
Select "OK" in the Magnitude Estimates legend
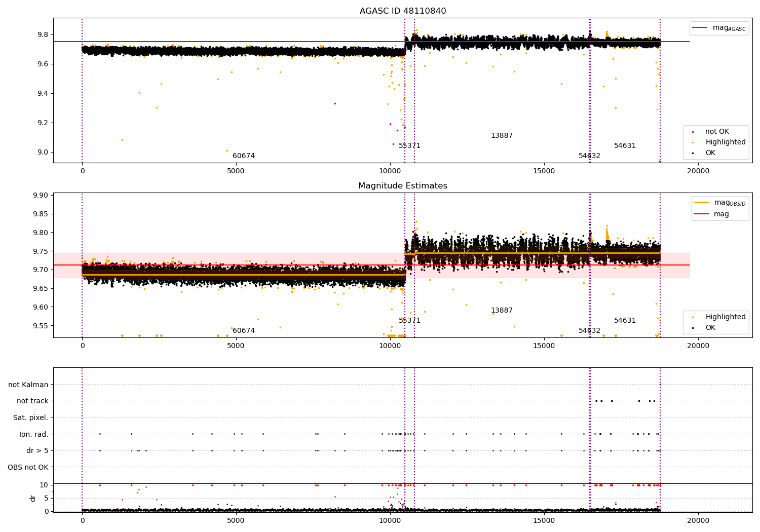pyautogui.click(x=710, y=328)
